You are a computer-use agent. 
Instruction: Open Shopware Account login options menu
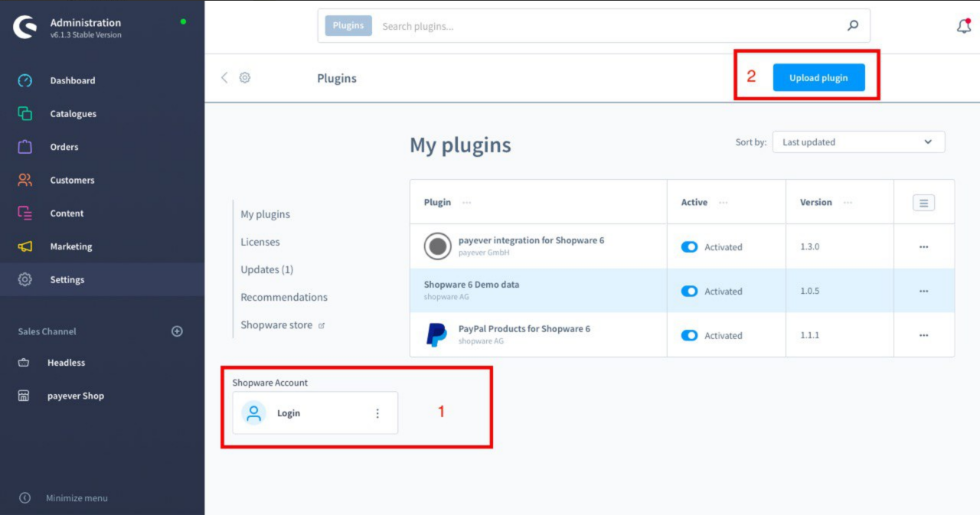[377, 413]
